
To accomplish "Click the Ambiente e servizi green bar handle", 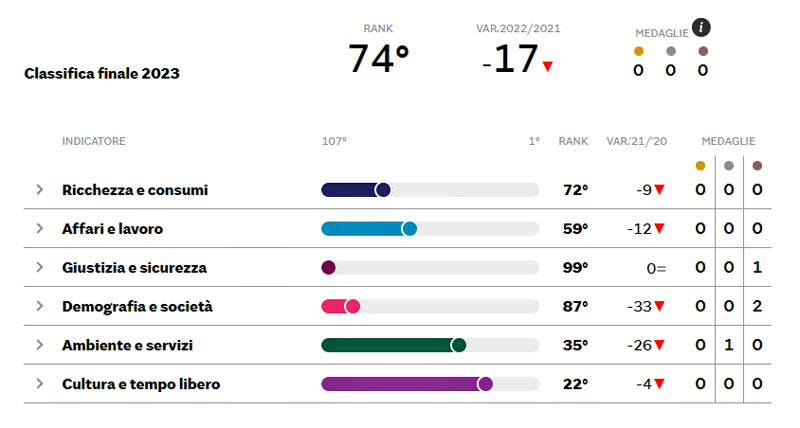I will pos(459,345).
